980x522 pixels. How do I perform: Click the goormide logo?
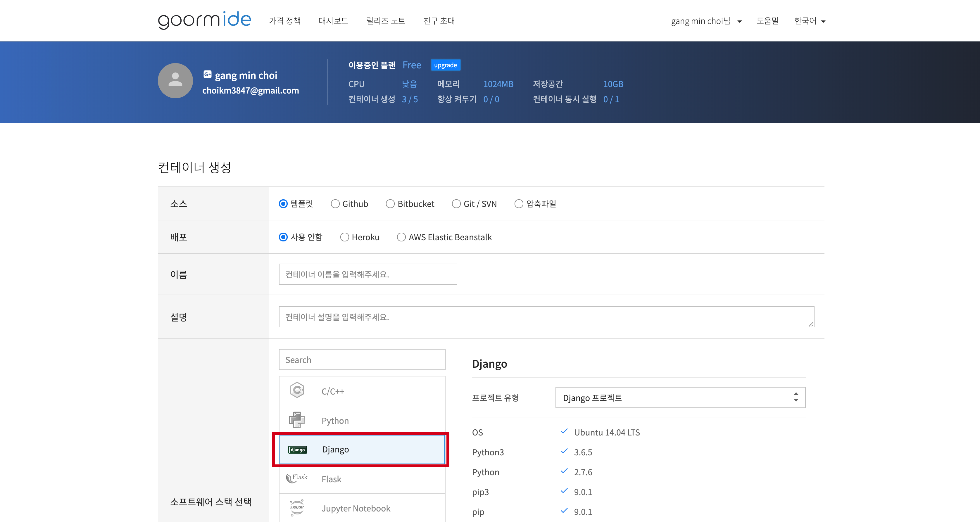[x=204, y=20]
